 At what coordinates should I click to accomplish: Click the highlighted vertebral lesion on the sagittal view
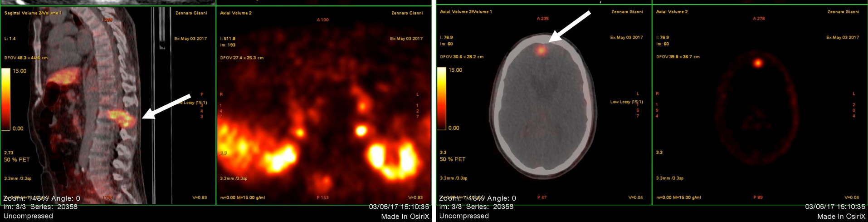click(122, 118)
